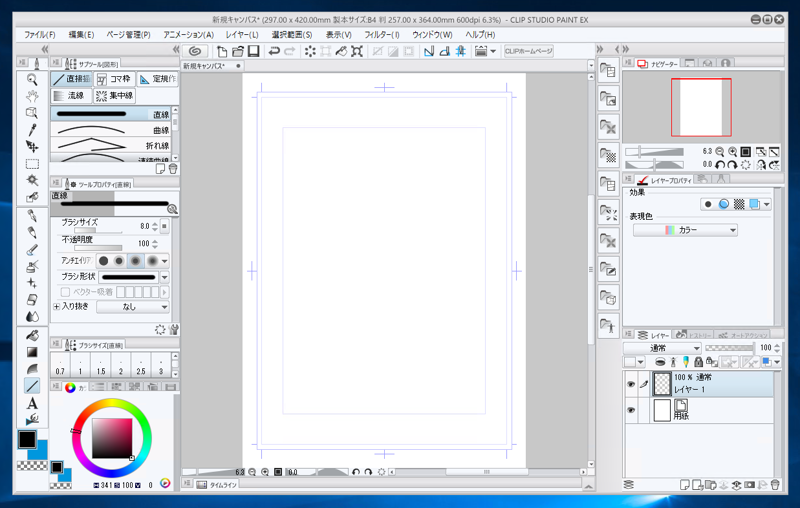Image resolution: width=800 pixels, height=508 pixels.
Task: Toggle border effect circle in Layer Property
Action: click(x=708, y=204)
